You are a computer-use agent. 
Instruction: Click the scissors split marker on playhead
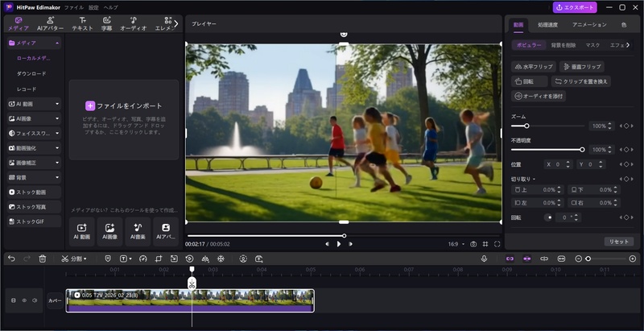coord(192,283)
